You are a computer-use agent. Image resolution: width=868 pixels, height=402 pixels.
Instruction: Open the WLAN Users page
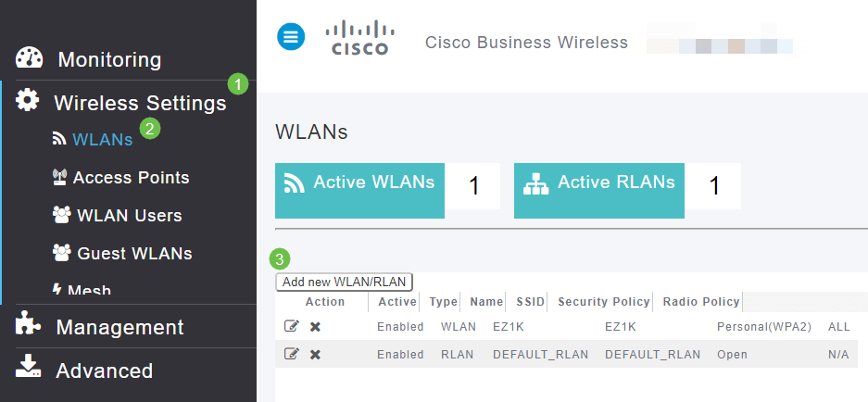tap(129, 216)
